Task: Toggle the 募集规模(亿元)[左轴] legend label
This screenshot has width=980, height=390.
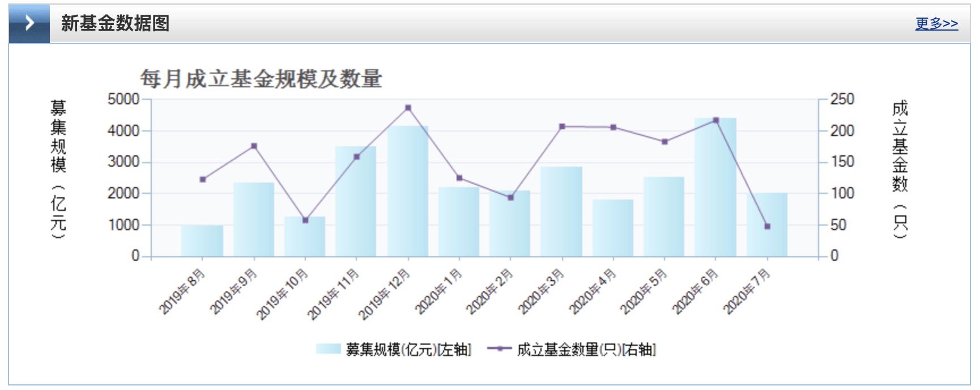Action: (x=408, y=349)
